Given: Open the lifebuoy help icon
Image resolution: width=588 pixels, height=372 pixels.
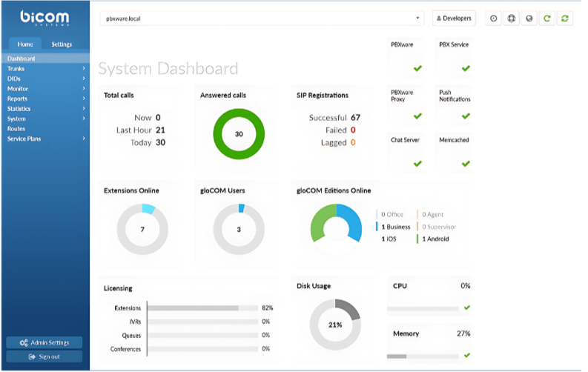Looking at the screenshot, I should click(512, 19).
